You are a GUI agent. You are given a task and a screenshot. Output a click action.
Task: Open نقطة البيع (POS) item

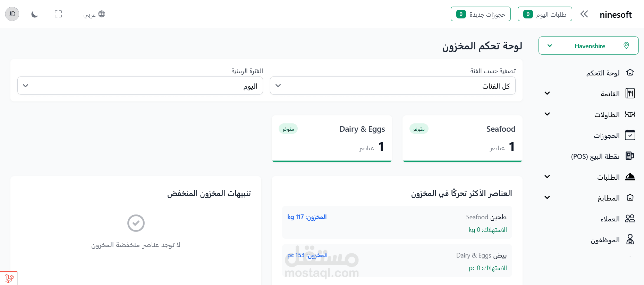pyautogui.click(x=595, y=156)
